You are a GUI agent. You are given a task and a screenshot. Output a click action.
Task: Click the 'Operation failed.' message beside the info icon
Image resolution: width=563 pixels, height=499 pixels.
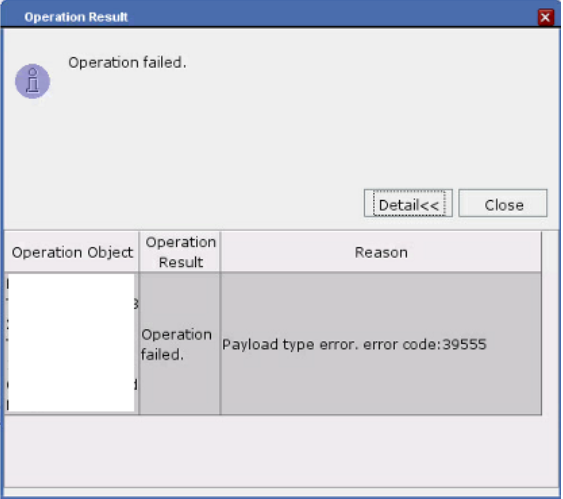[x=127, y=62]
